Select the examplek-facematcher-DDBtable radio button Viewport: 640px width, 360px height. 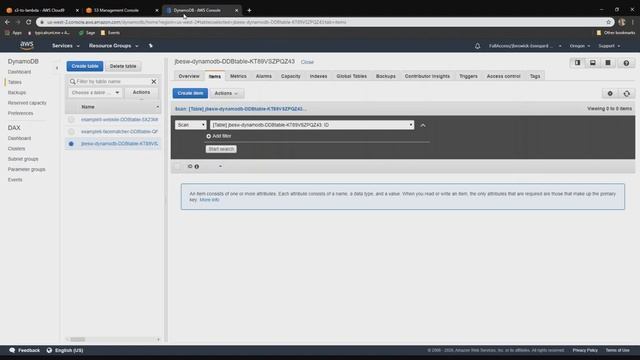71,131
